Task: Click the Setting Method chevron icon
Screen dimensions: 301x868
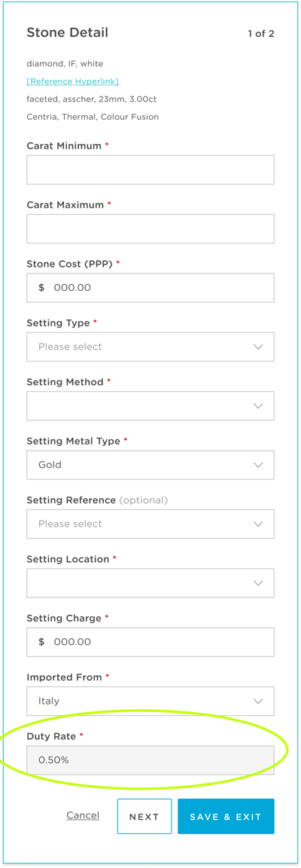Action: 258,406
